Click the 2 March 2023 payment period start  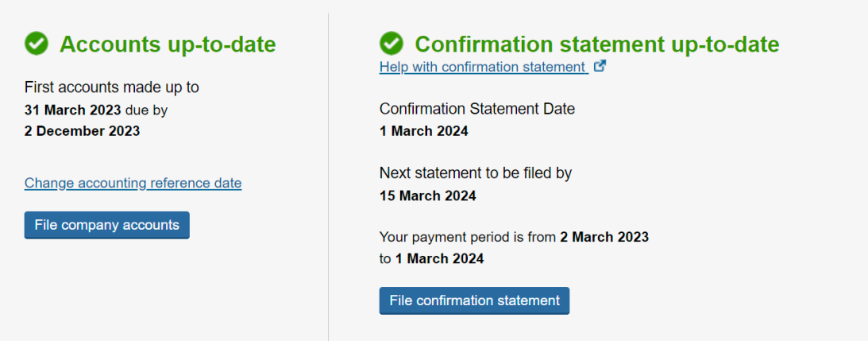(x=604, y=238)
